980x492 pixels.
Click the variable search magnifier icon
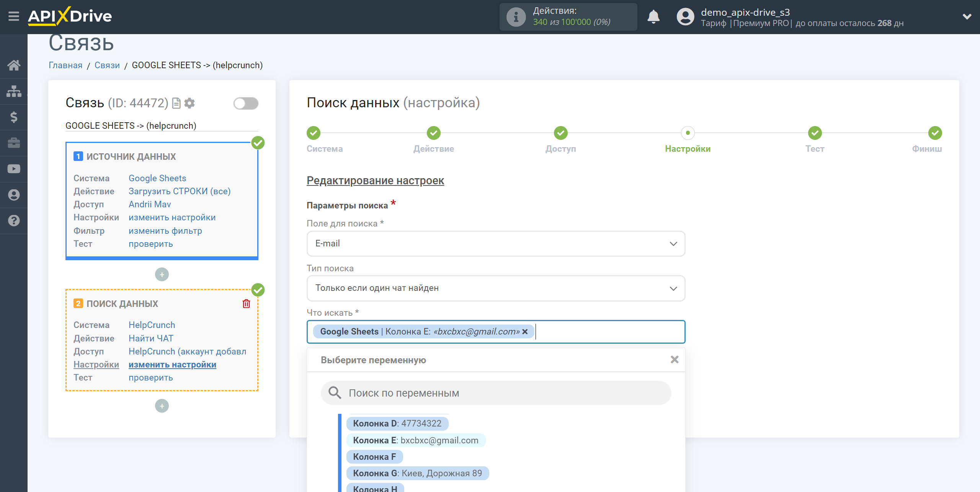coord(335,393)
